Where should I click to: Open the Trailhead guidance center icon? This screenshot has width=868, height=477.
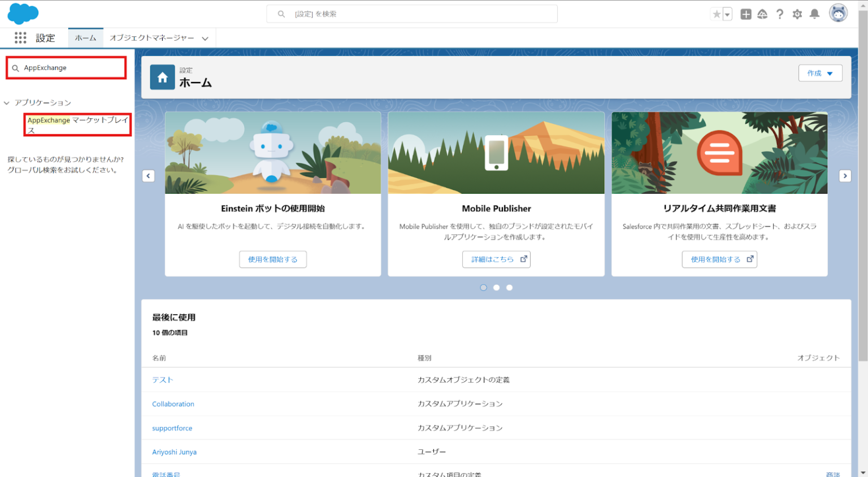pos(762,14)
